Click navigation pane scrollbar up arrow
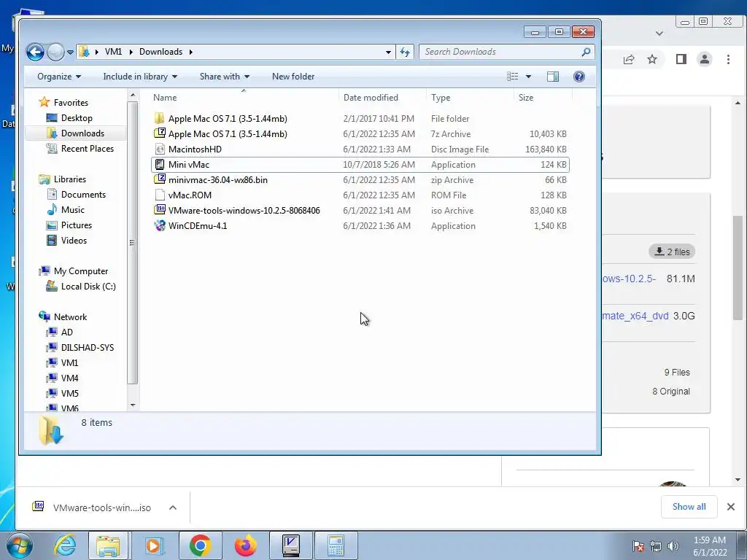Screen dimensions: 747x560 (133, 96)
